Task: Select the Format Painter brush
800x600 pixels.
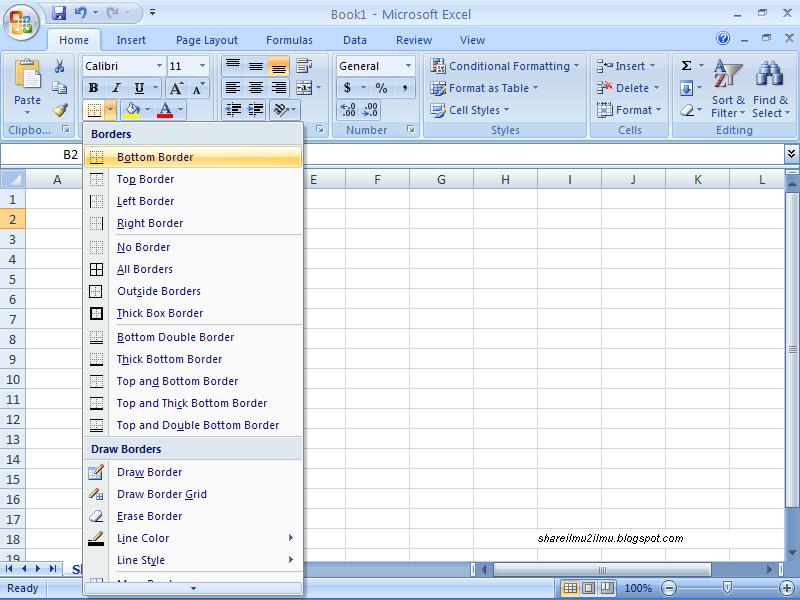Action: click(x=60, y=110)
